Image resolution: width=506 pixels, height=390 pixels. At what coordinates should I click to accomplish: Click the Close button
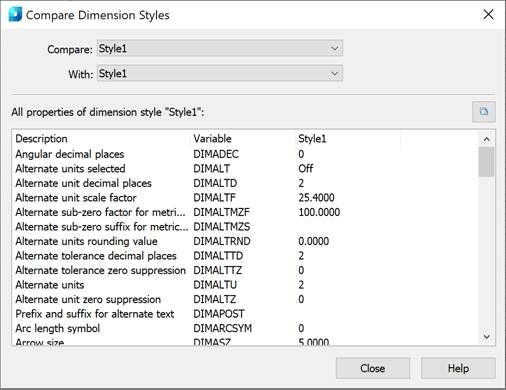[x=373, y=368]
